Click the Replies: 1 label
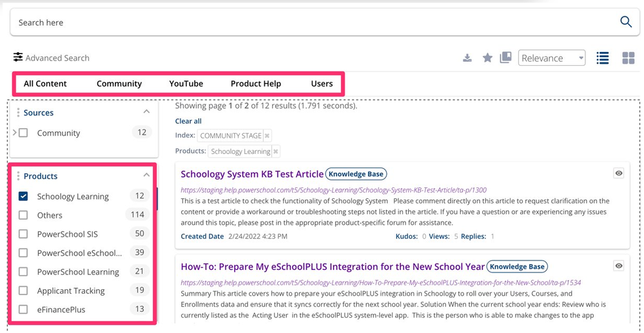 [x=478, y=236]
